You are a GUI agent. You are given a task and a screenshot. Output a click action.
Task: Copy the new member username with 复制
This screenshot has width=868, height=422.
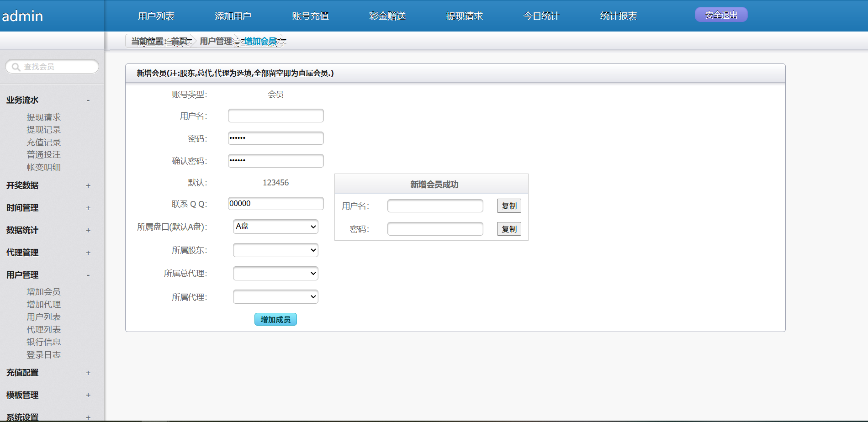coord(509,206)
